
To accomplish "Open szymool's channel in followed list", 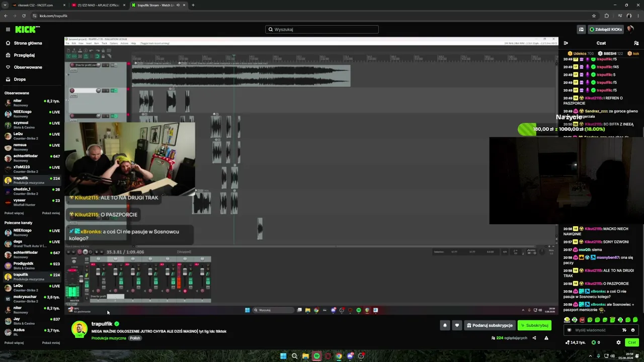I will coord(32,125).
